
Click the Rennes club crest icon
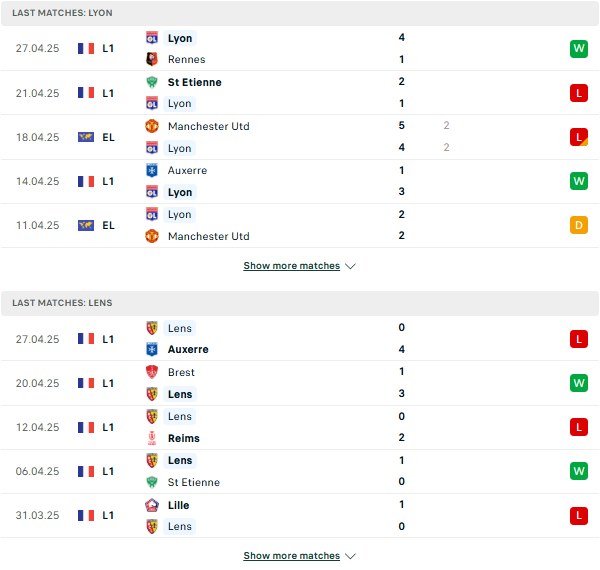coord(152,59)
